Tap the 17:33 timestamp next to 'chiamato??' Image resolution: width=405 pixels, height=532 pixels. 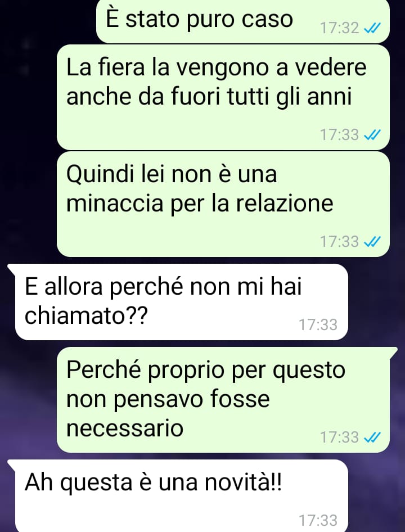click(318, 325)
